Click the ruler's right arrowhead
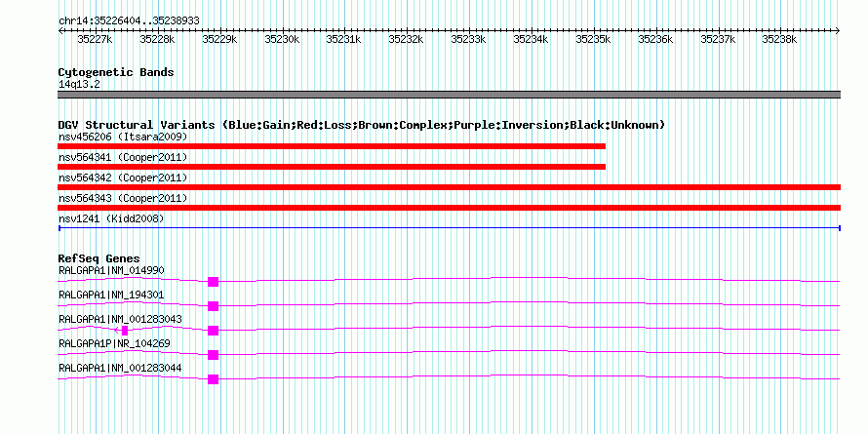This screenshot has width=868, height=434. (x=838, y=31)
